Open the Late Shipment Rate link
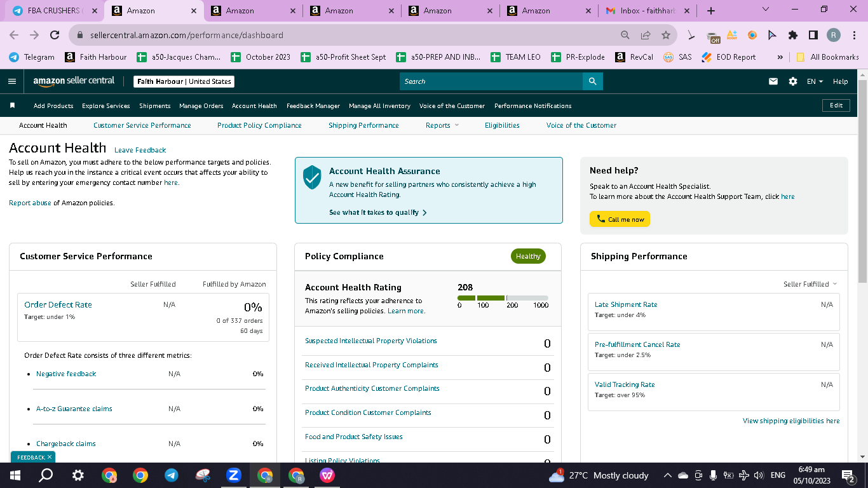 coord(626,304)
